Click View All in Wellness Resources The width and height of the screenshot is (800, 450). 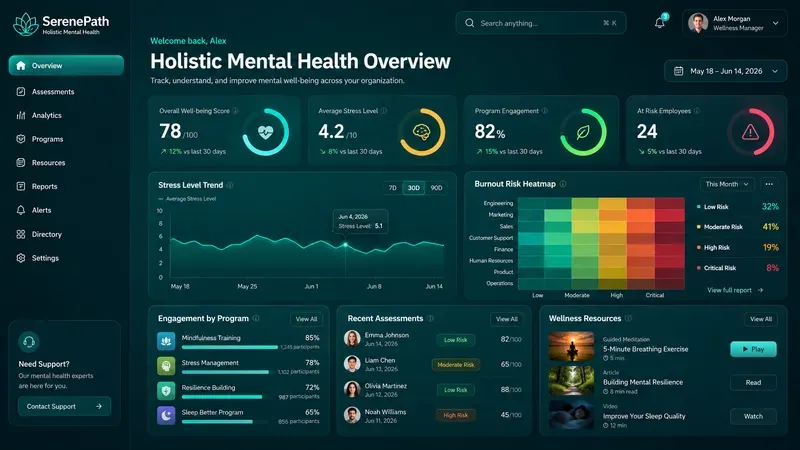tap(761, 319)
